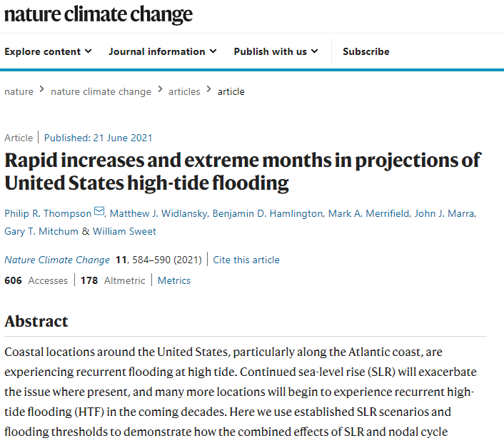Image resolution: width=504 pixels, height=443 pixels.
Task: Expand the Publish with us dropdown
Action: click(276, 51)
